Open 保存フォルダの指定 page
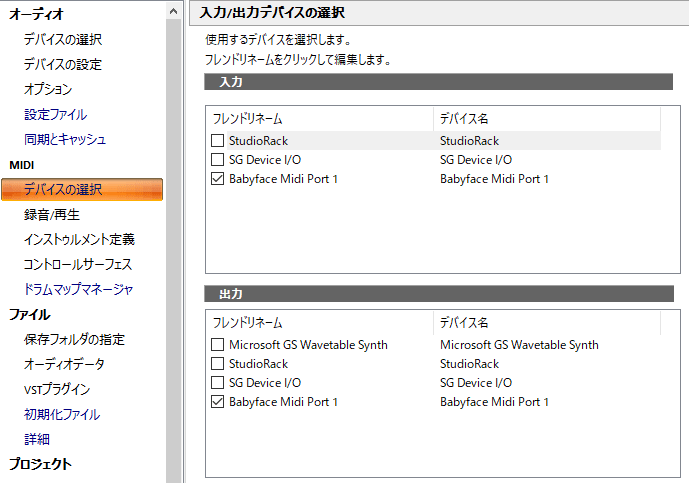Image resolution: width=689 pixels, height=483 pixels. (74, 339)
